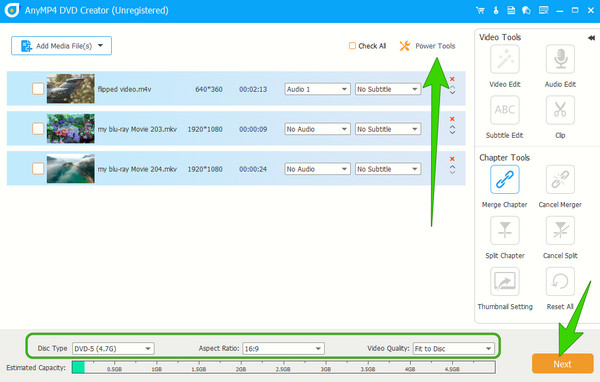Select the Clip scissors tool
This screenshot has height=382, width=600.
[560, 110]
